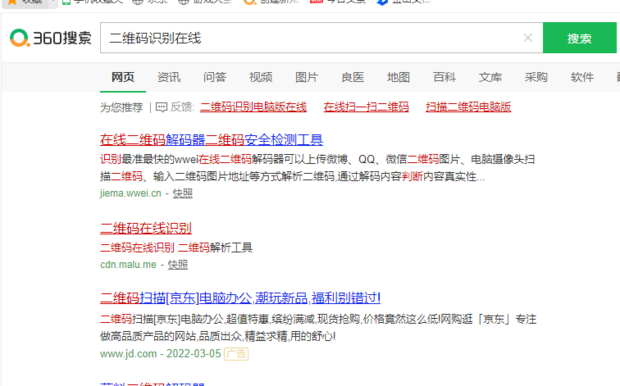620x386 pixels.
Task: Switch to the 资讯 tab
Action: tap(169, 77)
